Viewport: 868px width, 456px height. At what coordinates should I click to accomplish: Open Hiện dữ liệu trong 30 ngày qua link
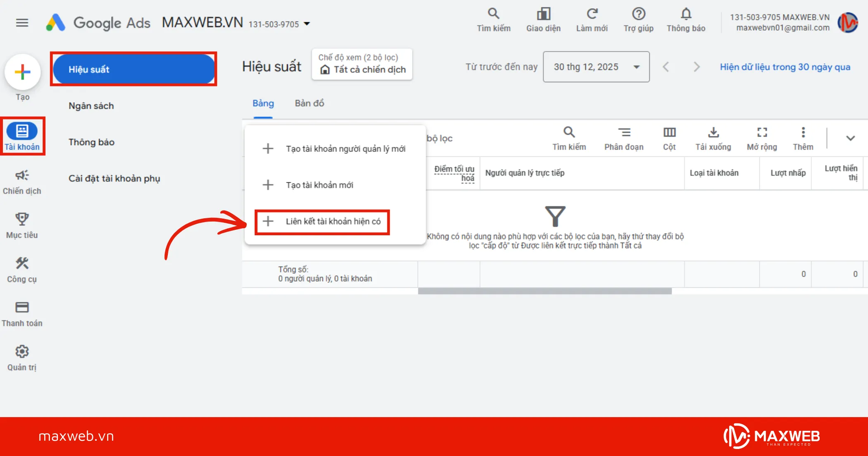click(x=785, y=67)
